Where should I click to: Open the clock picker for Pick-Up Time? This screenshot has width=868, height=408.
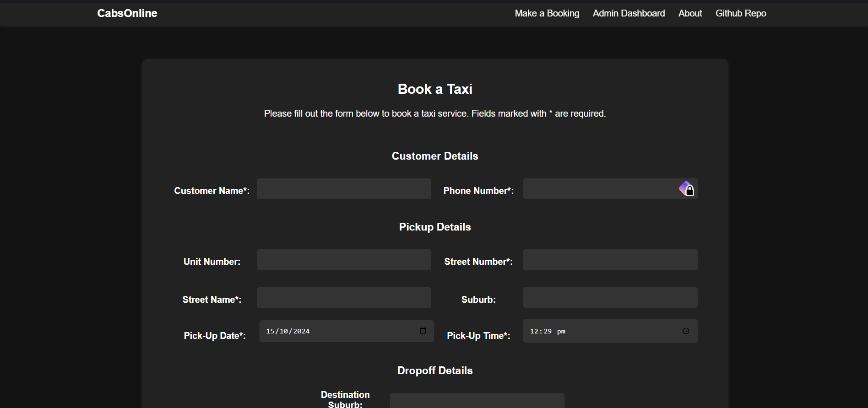point(685,331)
